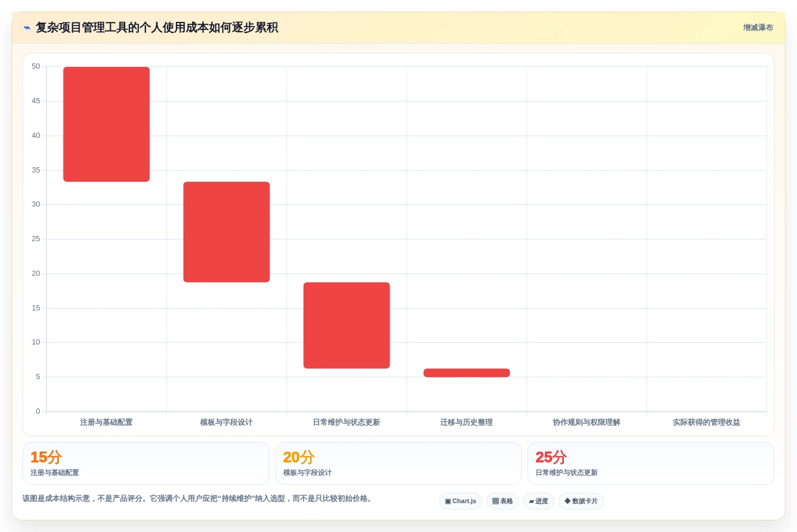Click the y-axis value 25

pos(36,239)
